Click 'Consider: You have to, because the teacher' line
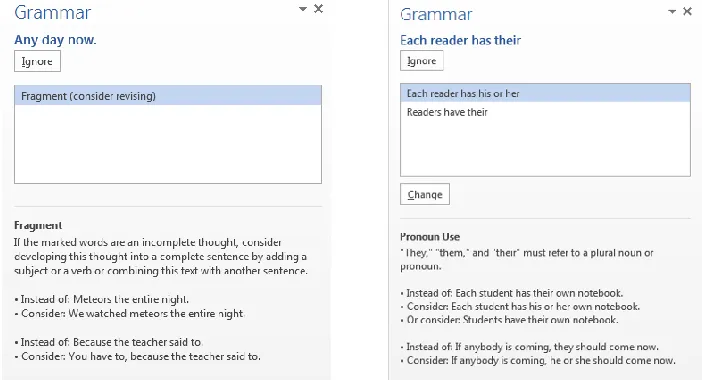The image size is (702, 380). [x=137, y=356]
